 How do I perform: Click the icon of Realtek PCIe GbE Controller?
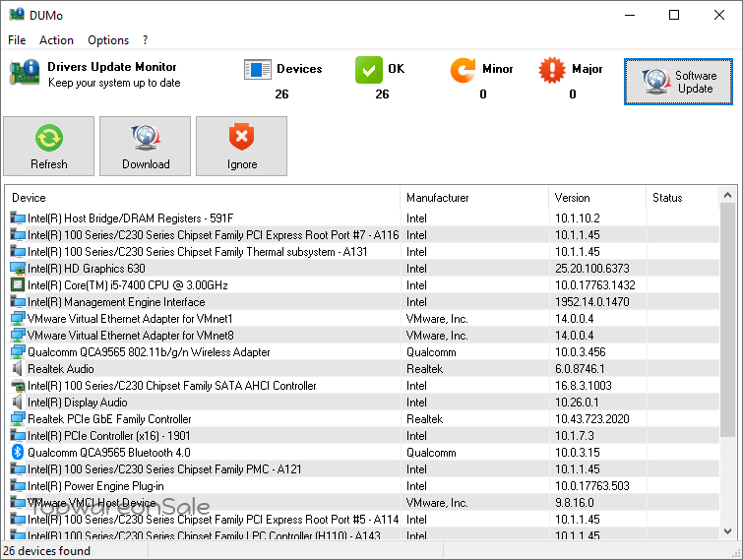18,419
